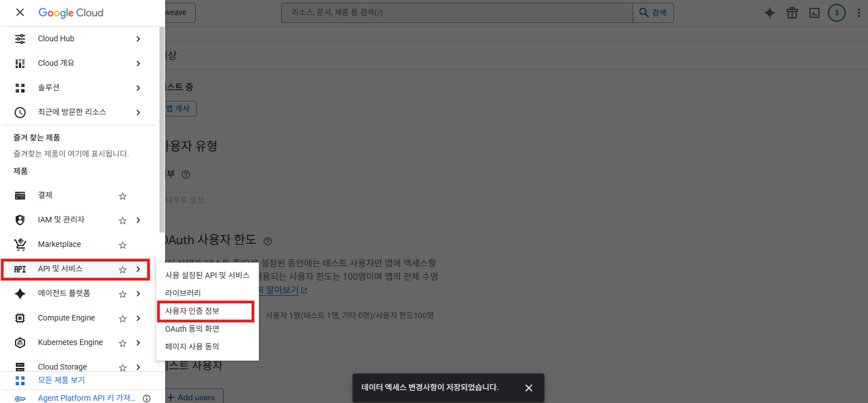This screenshot has height=403, width=868.
Task: Click the API 및 서비스 API icon
Action: coord(20,269)
